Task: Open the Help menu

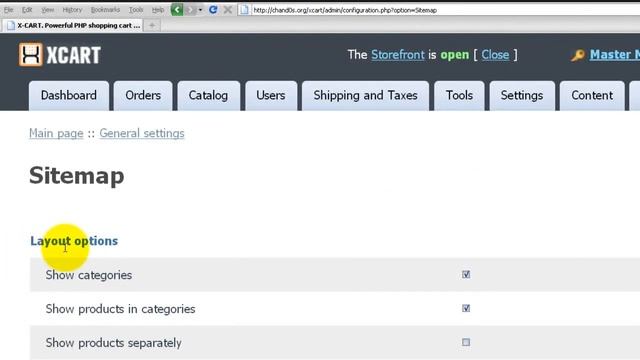Action: coord(158,10)
